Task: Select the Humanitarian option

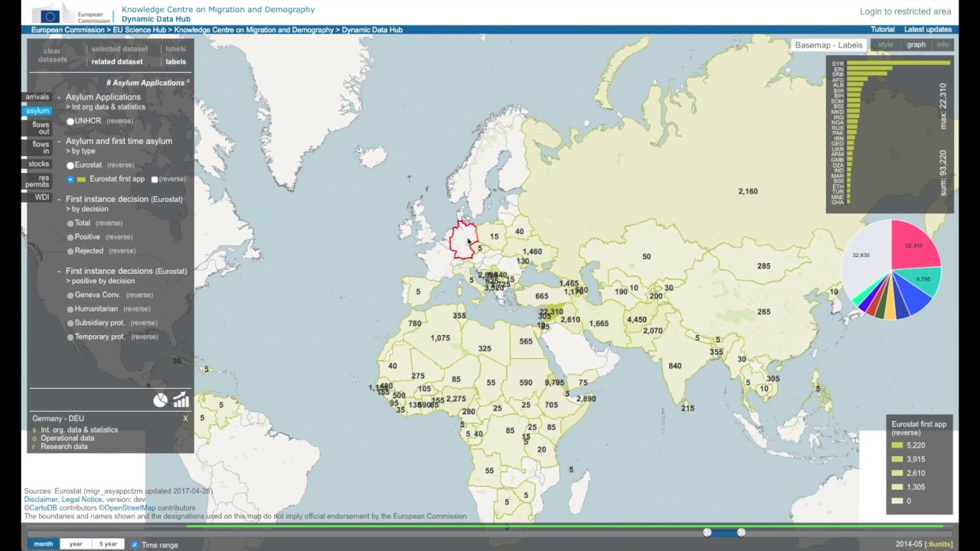Action: 70,309
